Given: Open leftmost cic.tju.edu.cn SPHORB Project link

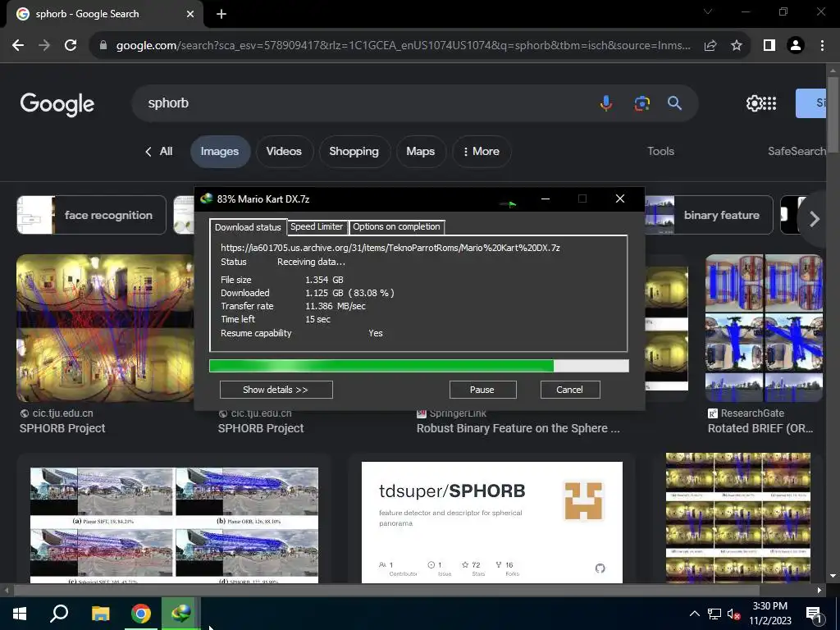Looking at the screenshot, I should pos(62,428).
